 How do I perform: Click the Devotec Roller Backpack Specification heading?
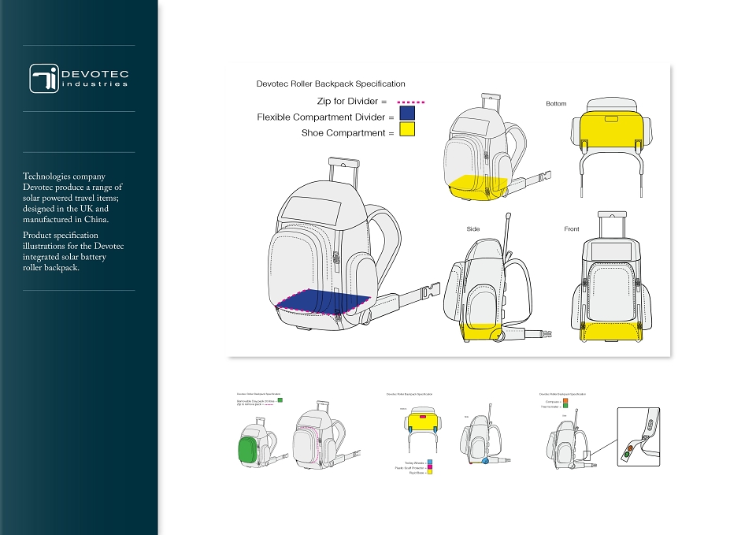pos(331,84)
